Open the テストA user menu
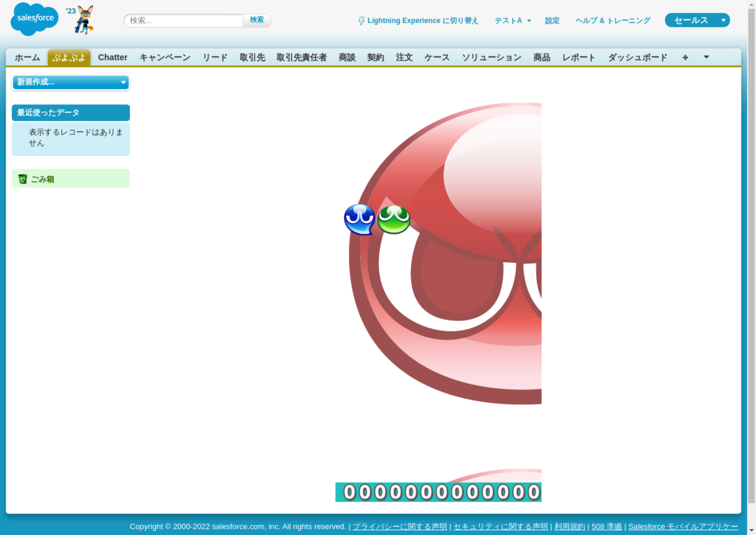This screenshot has width=756, height=535. tap(513, 21)
